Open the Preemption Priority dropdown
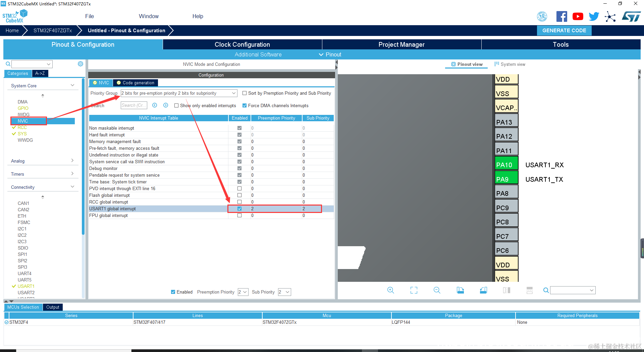The height and width of the screenshot is (352, 644). click(x=243, y=292)
